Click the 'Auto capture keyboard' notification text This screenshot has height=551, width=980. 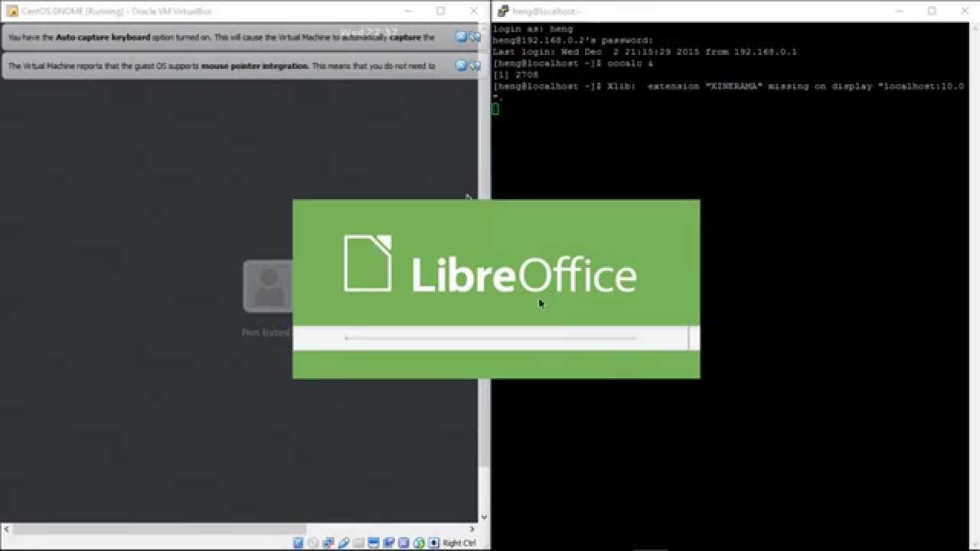[x=221, y=37]
